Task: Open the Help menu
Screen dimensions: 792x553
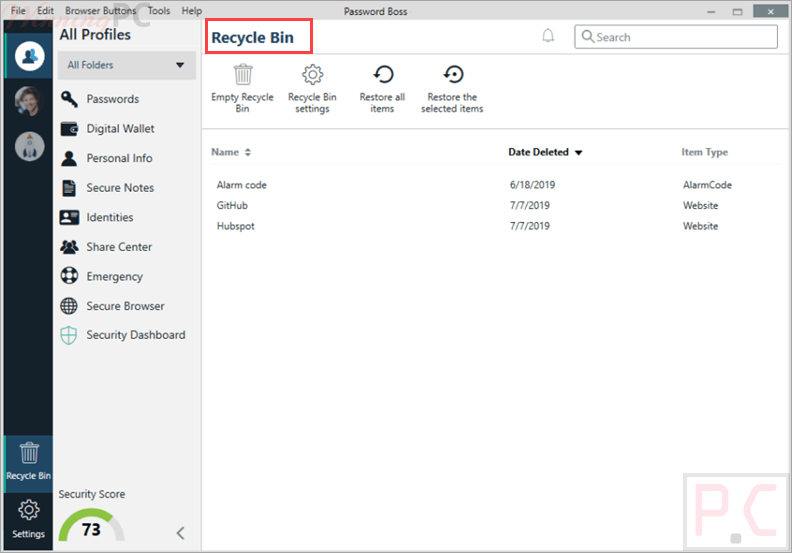Action: pos(191,11)
